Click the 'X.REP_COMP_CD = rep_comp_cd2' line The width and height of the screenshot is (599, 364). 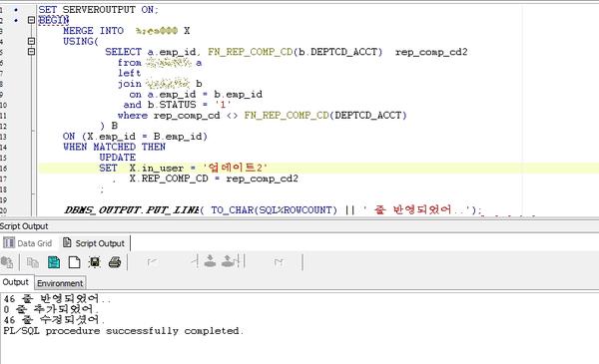coord(214,179)
